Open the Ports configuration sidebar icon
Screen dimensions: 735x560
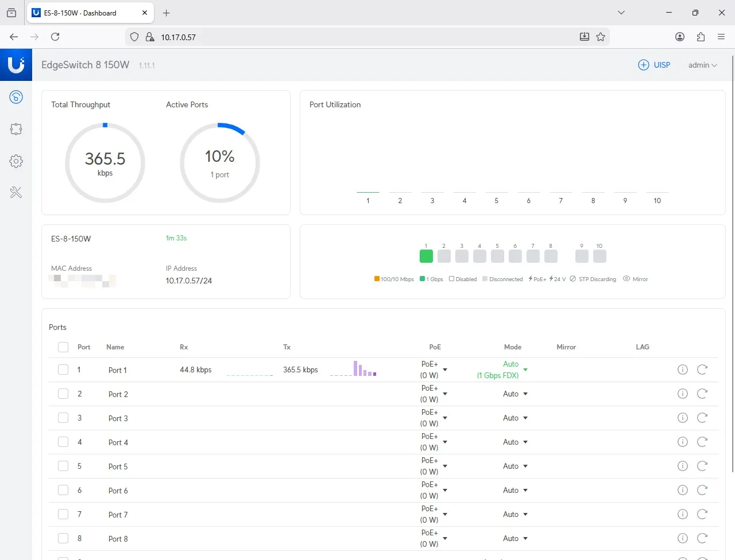coord(16,129)
